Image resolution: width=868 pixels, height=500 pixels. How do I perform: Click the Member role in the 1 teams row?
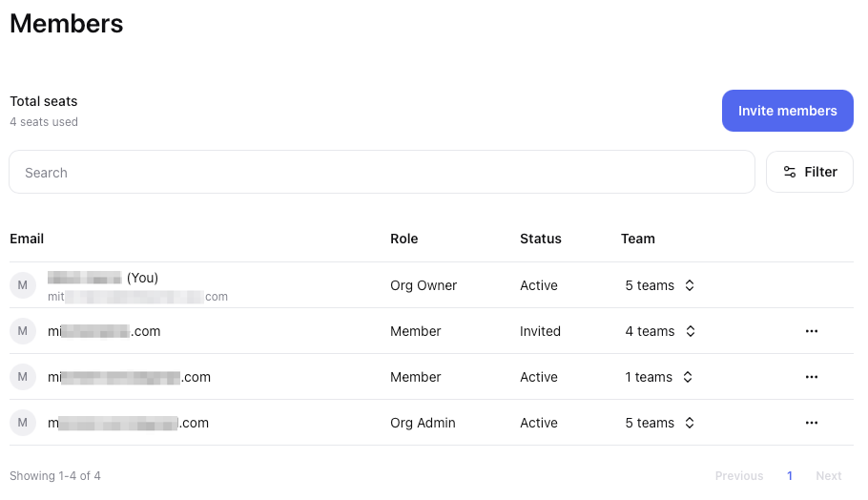click(x=415, y=377)
